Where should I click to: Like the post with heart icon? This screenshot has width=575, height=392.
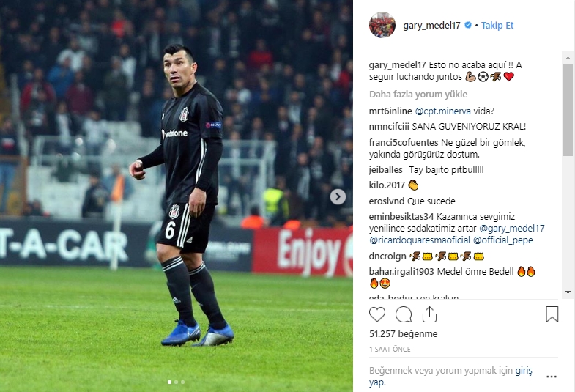click(377, 314)
